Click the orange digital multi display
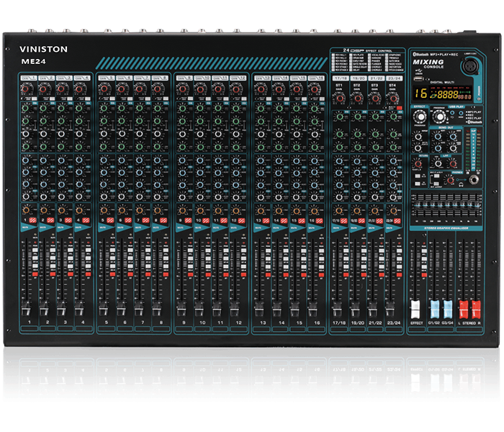The image size is (504, 432). tap(444, 94)
